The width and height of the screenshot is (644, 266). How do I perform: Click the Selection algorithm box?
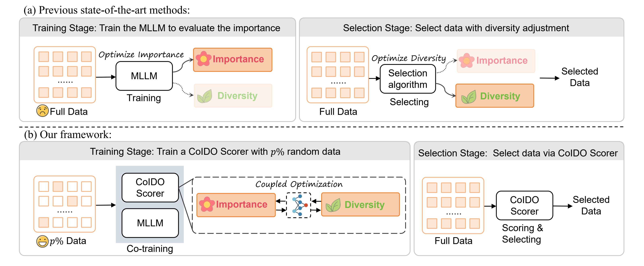click(x=407, y=79)
